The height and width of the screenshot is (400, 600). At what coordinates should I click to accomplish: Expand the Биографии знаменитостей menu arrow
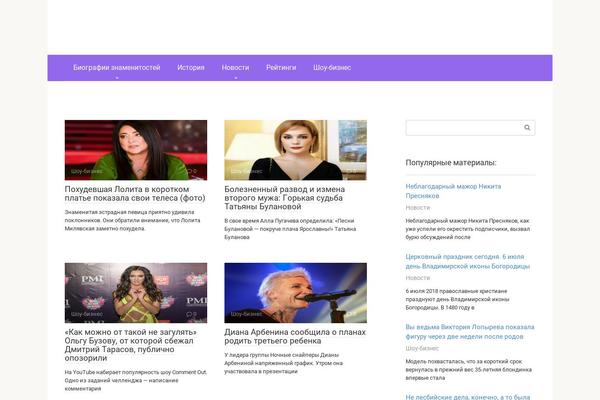(117, 77)
